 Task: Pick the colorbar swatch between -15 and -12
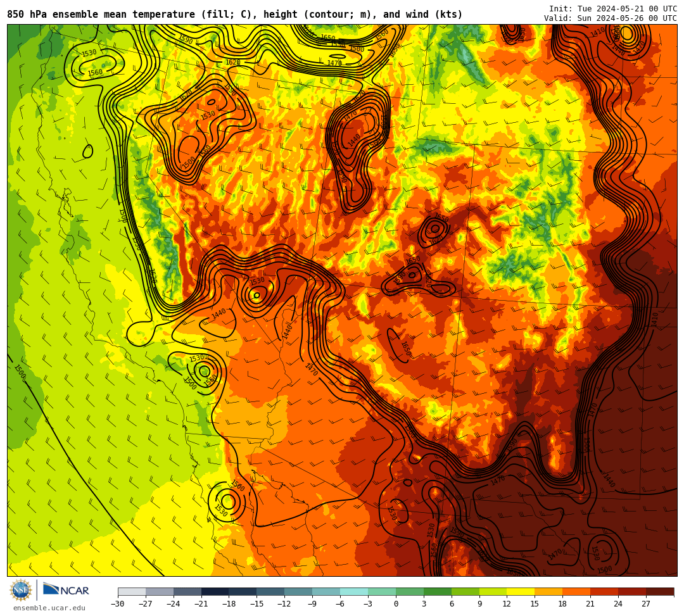271,591
